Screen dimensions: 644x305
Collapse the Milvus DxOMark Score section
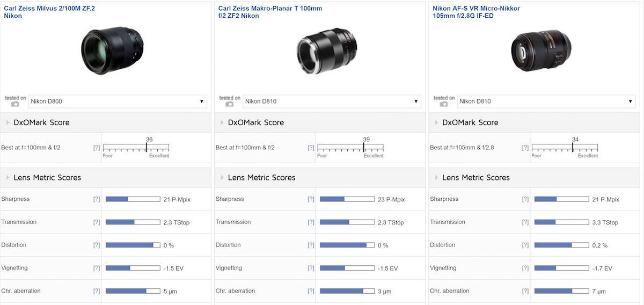(9, 122)
